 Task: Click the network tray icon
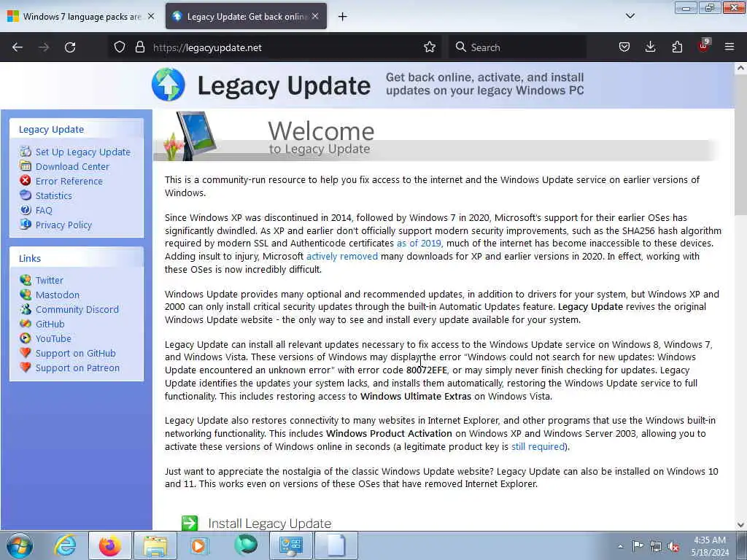(x=656, y=546)
